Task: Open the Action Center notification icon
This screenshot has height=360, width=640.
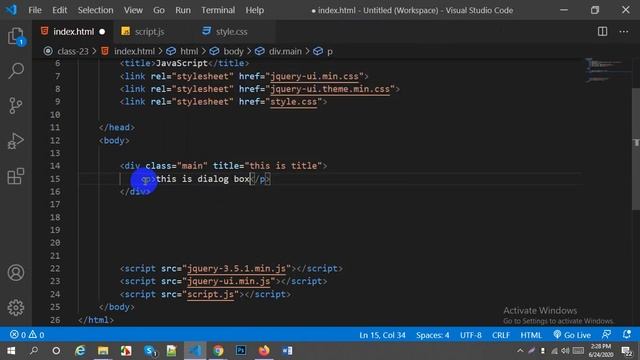Action: (x=627, y=351)
